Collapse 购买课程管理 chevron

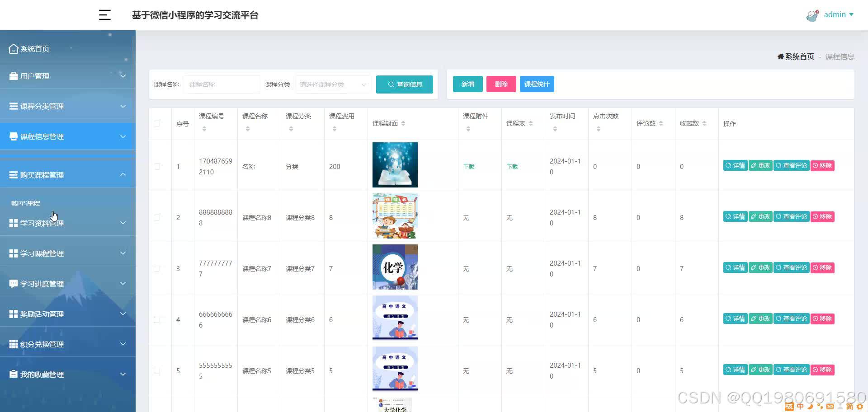[x=123, y=175]
